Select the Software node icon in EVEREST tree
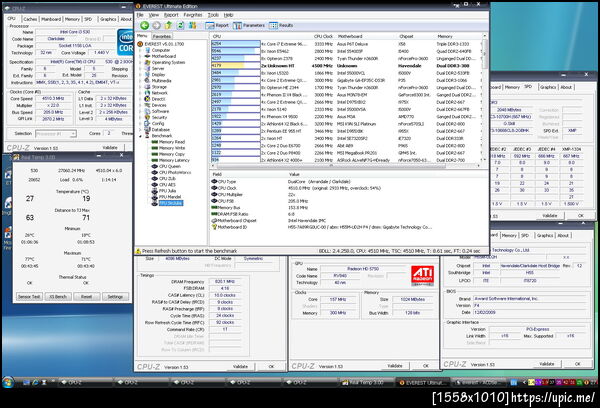Screen dimensions: 600x408 pyautogui.click(x=147, y=111)
